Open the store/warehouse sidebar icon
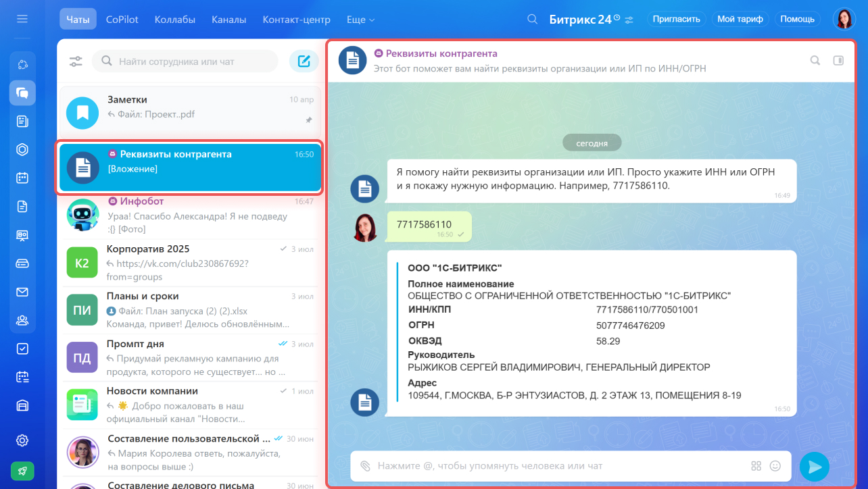Viewport: 868px width, 489px height. [x=22, y=405]
